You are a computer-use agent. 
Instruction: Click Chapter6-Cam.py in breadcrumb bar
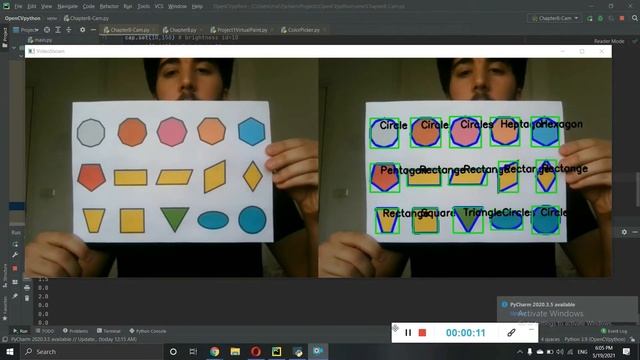point(86,18)
